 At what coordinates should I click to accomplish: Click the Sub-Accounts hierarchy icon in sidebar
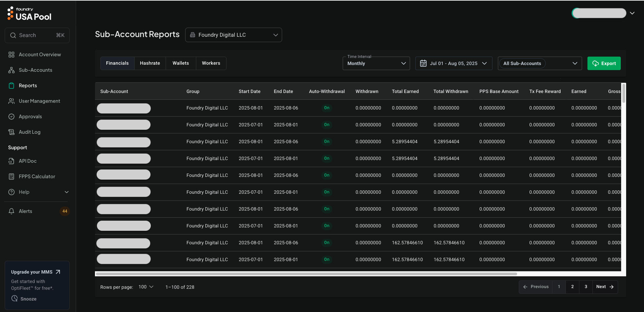(11, 70)
